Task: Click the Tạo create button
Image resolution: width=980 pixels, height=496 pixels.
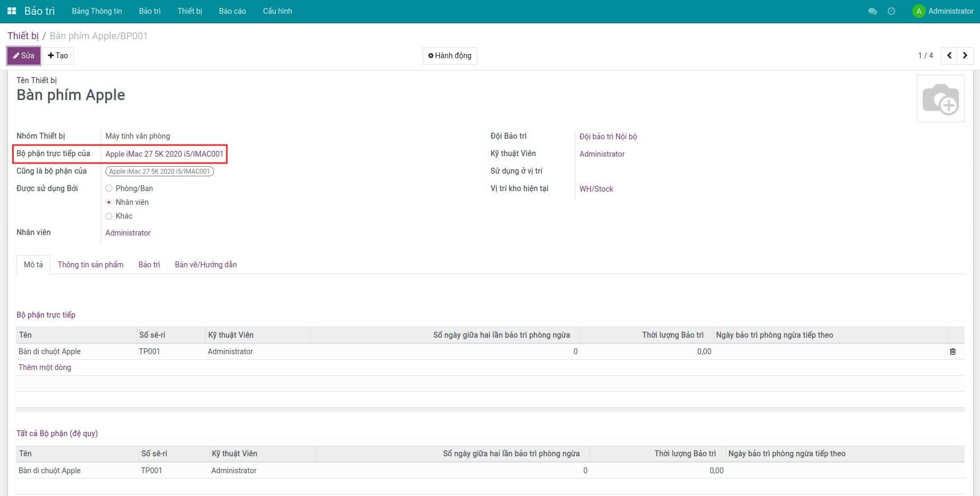Action: point(58,56)
